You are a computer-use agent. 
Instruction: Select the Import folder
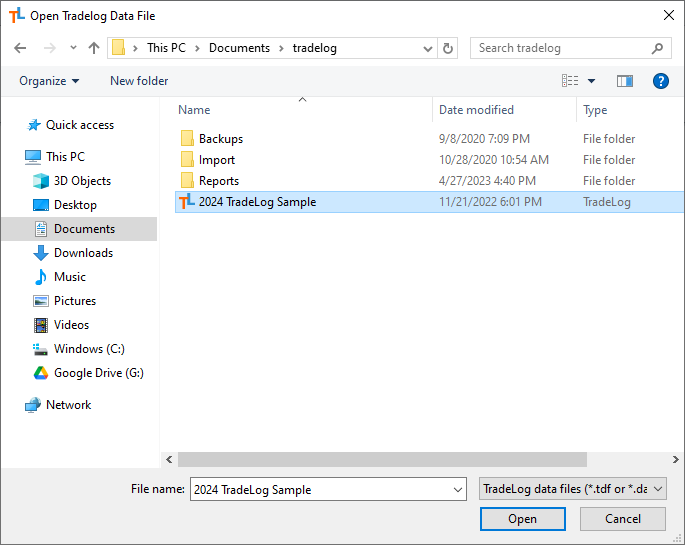coord(217,160)
